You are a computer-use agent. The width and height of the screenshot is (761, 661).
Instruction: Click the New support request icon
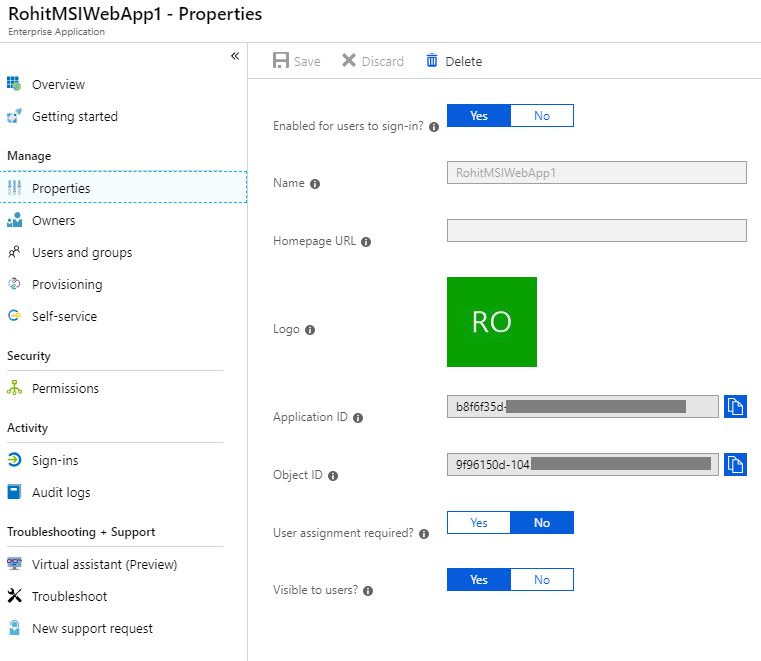[15, 628]
